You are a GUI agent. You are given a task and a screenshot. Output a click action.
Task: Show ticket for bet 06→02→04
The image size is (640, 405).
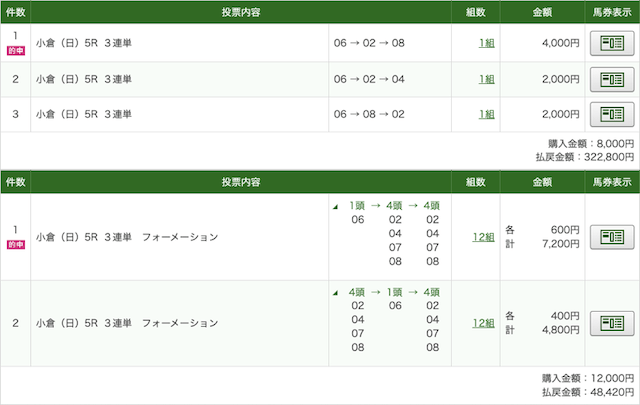[x=612, y=79]
